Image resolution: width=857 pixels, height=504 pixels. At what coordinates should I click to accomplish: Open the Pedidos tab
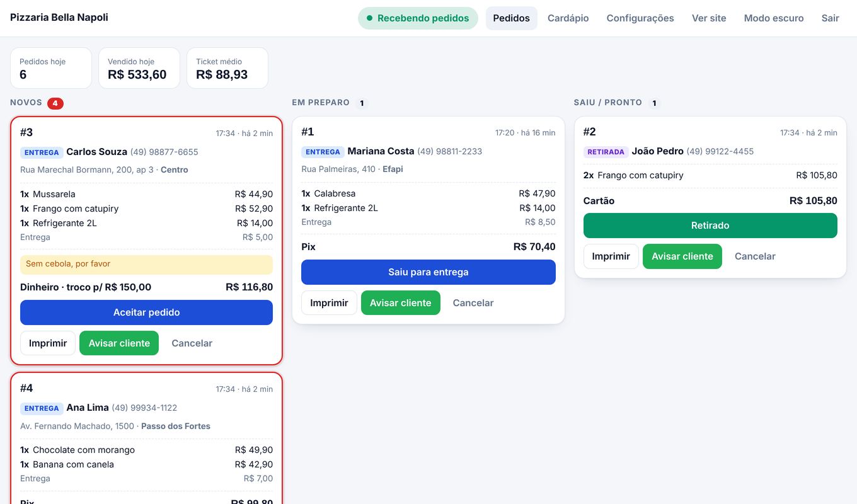click(x=511, y=18)
